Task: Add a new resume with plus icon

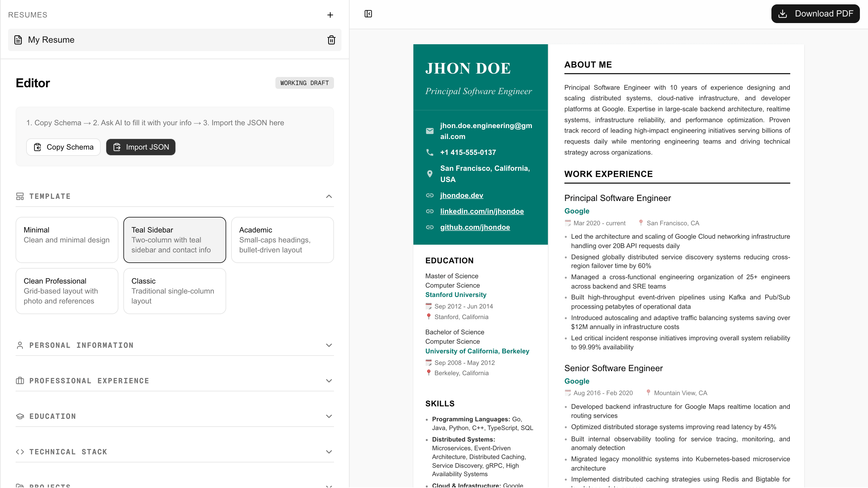Action: 330,15
